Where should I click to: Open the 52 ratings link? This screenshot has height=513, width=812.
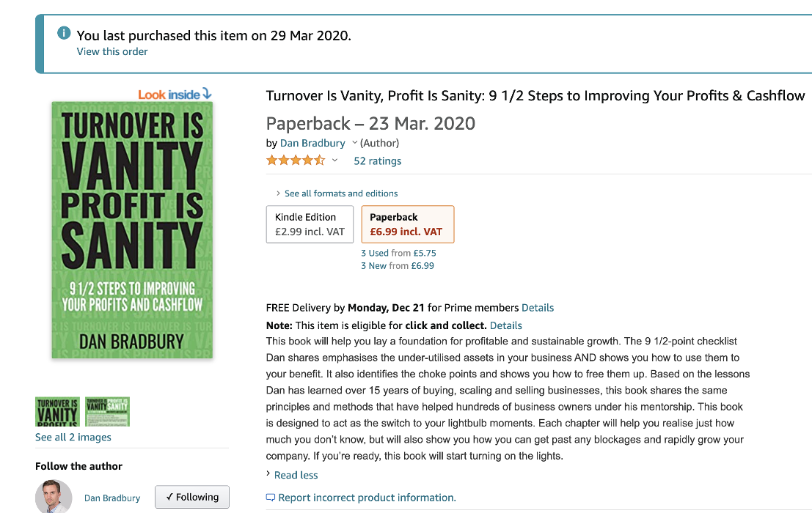click(x=377, y=160)
